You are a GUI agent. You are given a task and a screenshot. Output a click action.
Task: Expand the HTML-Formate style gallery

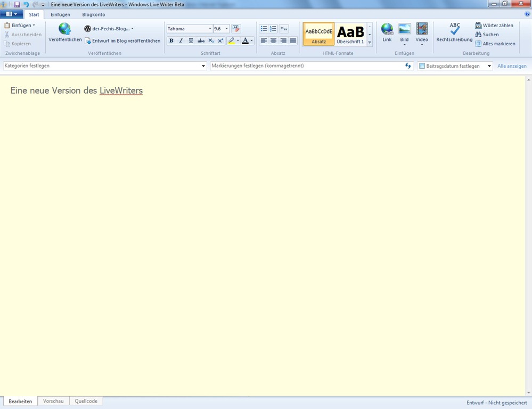click(x=370, y=43)
